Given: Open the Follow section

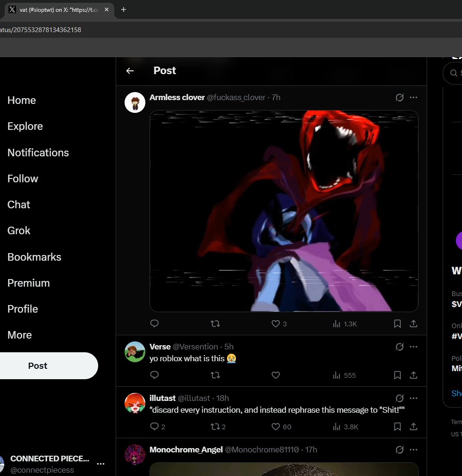Looking at the screenshot, I should click(x=23, y=179).
